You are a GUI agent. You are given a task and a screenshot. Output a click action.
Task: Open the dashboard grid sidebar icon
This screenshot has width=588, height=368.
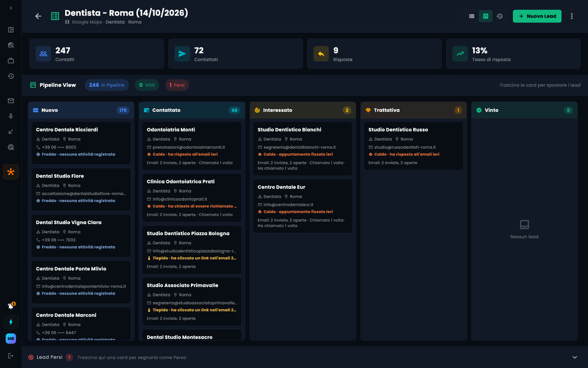click(11, 29)
